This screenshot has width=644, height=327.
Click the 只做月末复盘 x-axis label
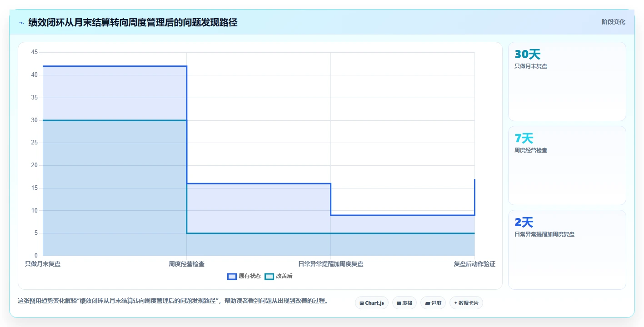(x=43, y=264)
